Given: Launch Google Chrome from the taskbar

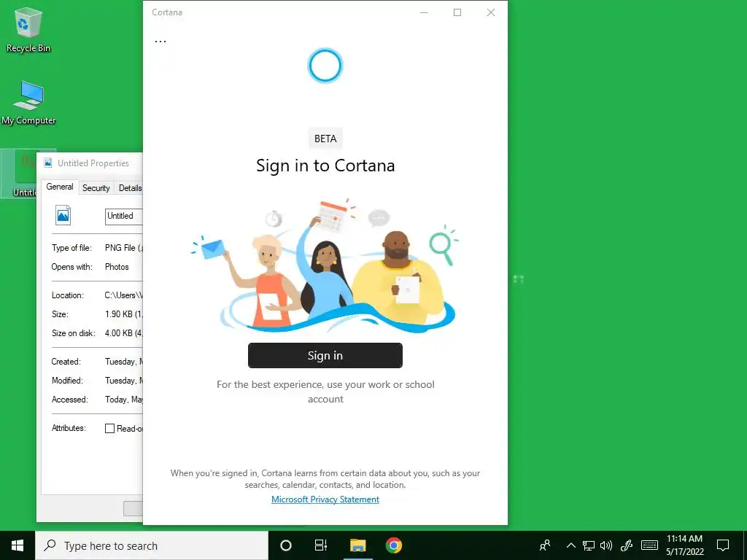Looking at the screenshot, I should 393,545.
